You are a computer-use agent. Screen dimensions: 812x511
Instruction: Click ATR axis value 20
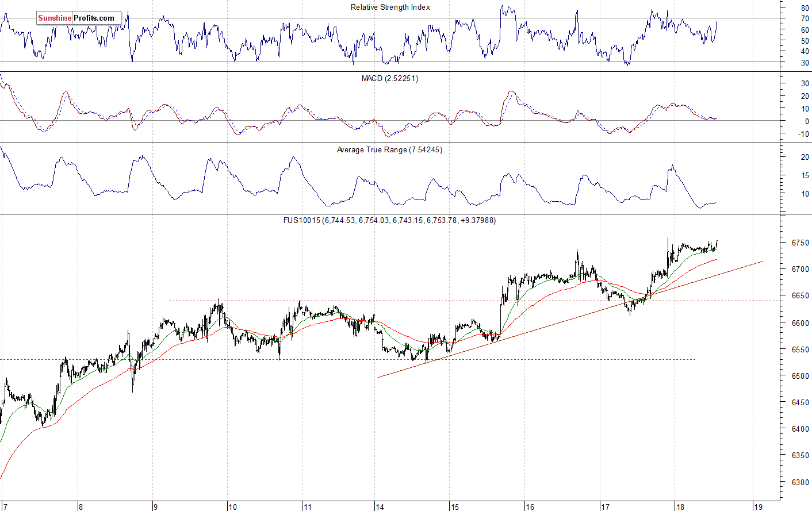click(x=805, y=157)
